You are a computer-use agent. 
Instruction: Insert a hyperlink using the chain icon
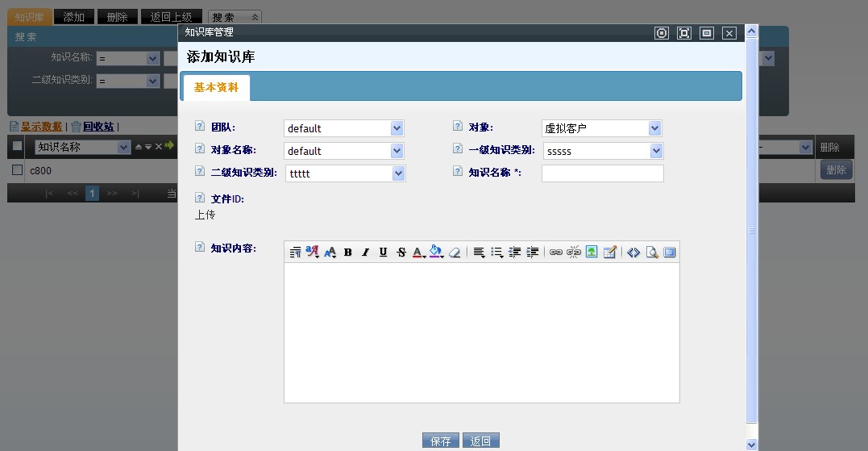[555, 253]
